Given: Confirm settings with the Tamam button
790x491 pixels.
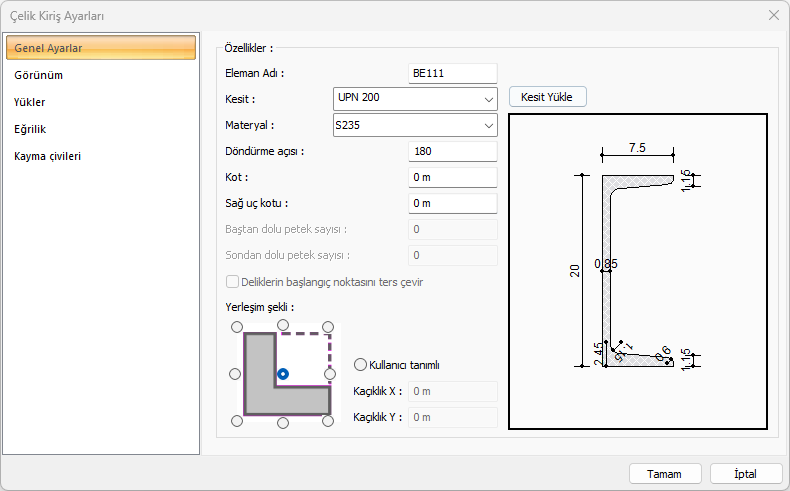Looking at the screenshot, I should 664,473.
